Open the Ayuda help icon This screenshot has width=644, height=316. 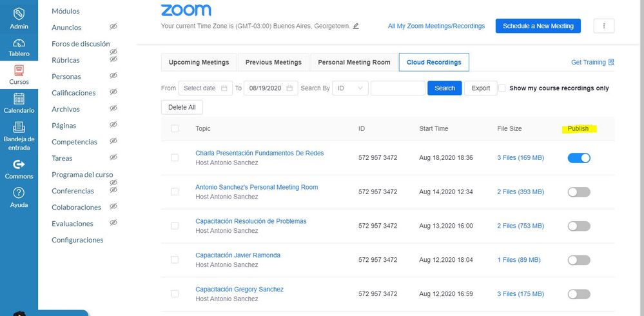pos(19,193)
